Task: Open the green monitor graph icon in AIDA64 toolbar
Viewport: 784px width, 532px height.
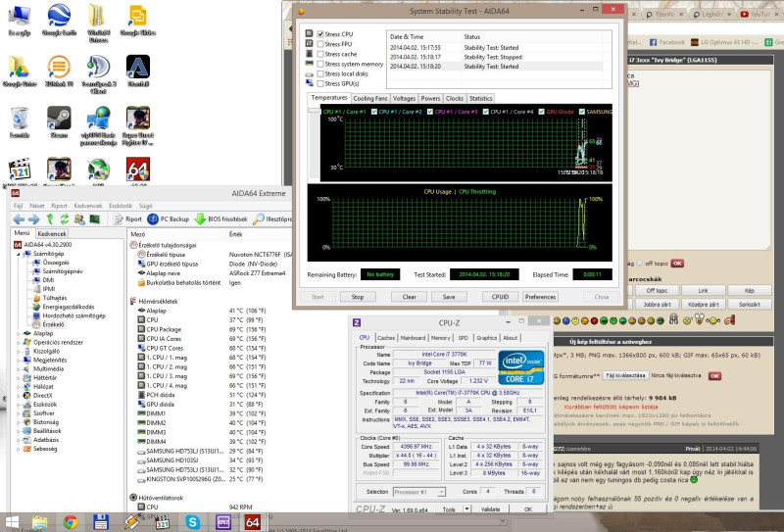Action: point(94,219)
